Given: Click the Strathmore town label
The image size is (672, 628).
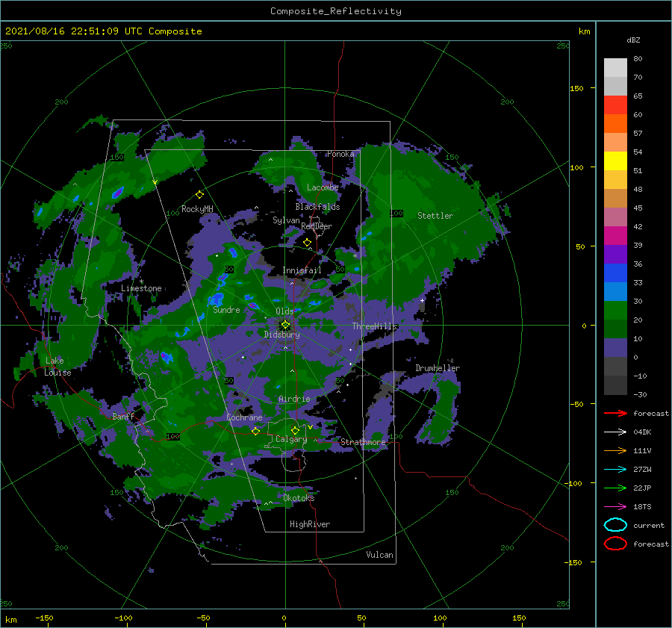Looking at the screenshot, I should coord(363,442).
